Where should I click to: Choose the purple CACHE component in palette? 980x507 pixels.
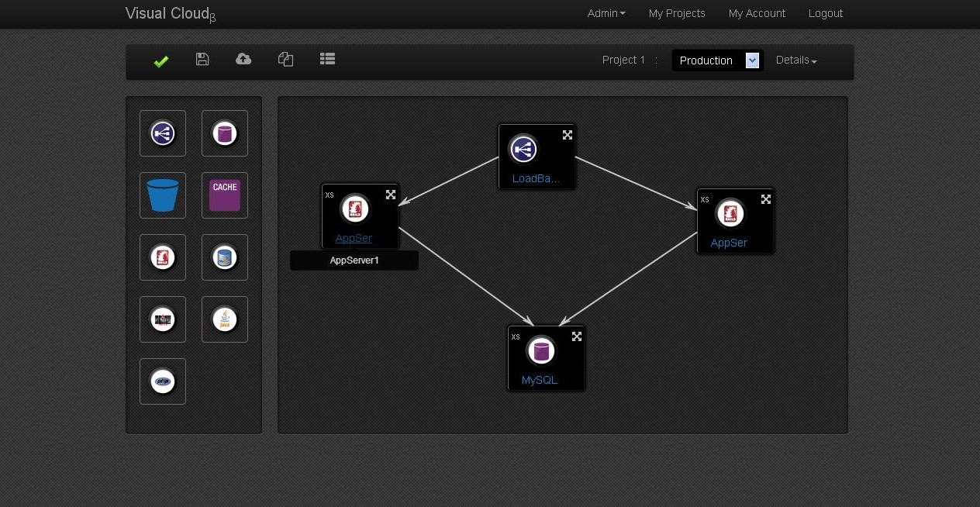(x=225, y=195)
